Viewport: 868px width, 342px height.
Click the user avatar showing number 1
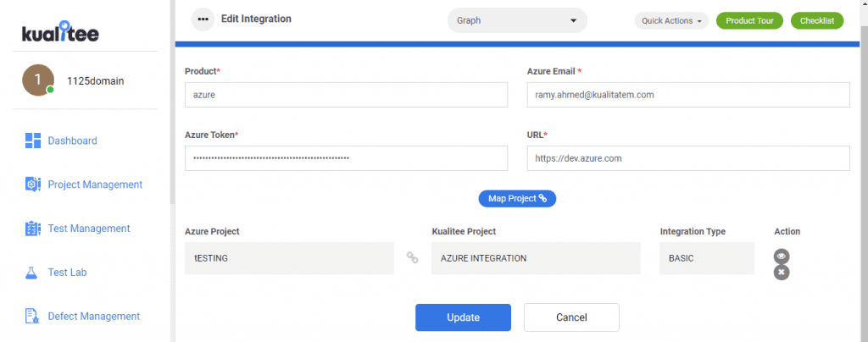click(38, 80)
